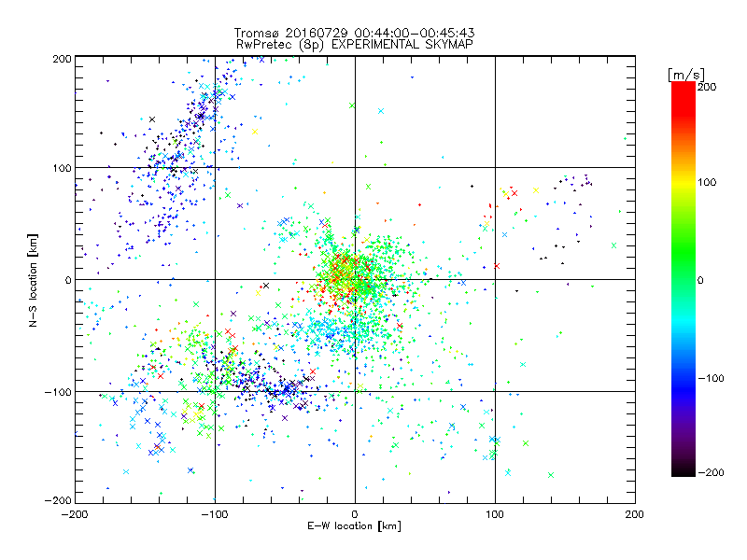Click the x-axis '100' tick label
This screenshot has width=747, height=560.
pyautogui.click(x=495, y=514)
